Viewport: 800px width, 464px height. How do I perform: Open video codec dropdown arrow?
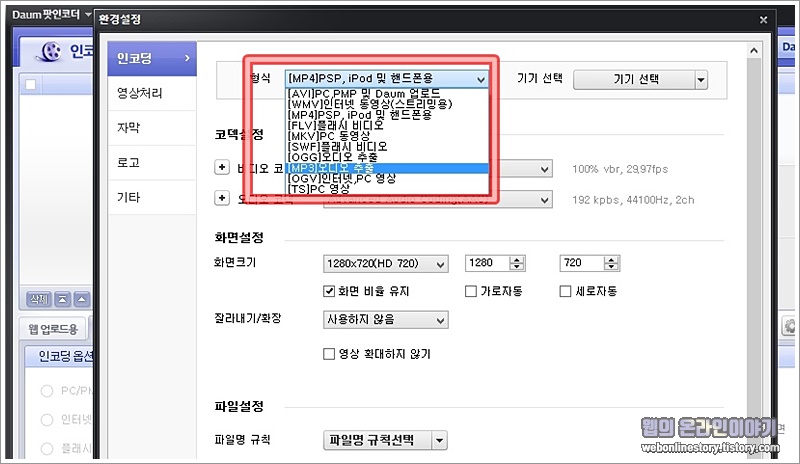pos(544,169)
